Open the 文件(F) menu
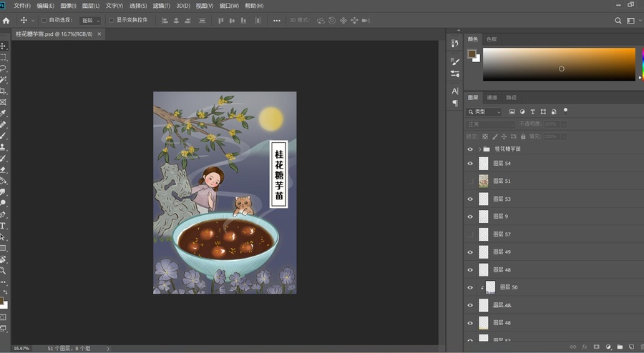The width and height of the screenshot is (644, 353). pos(22,6)
